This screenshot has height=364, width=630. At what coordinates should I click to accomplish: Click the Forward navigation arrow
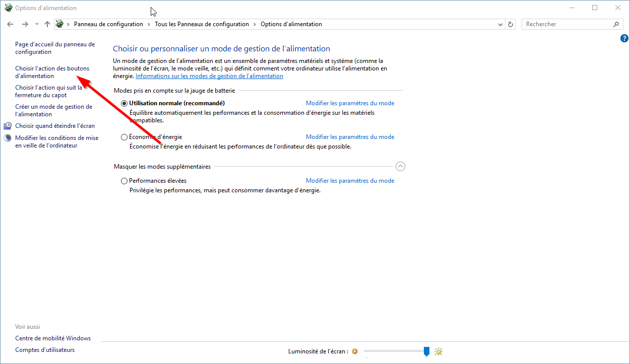(x=25, y=24)
